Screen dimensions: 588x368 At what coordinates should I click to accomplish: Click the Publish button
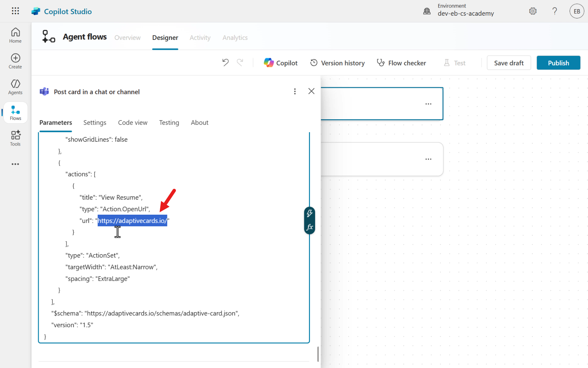pos(558,63)
